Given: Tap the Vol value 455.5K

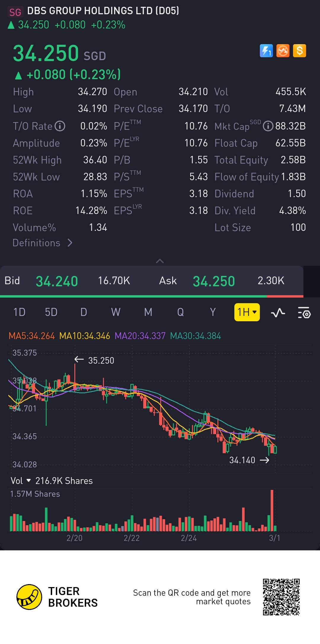Looking at the screenshot, I should [x=291, y=92].
